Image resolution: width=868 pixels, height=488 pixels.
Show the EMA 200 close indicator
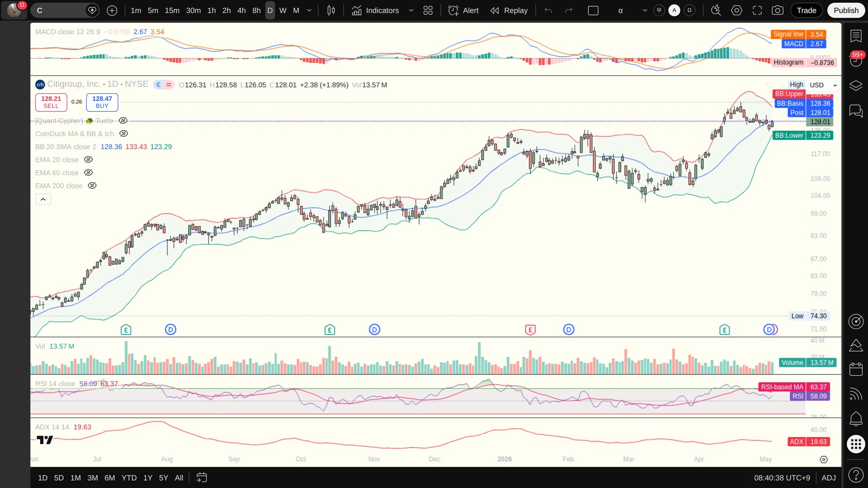tap(92, 185)
